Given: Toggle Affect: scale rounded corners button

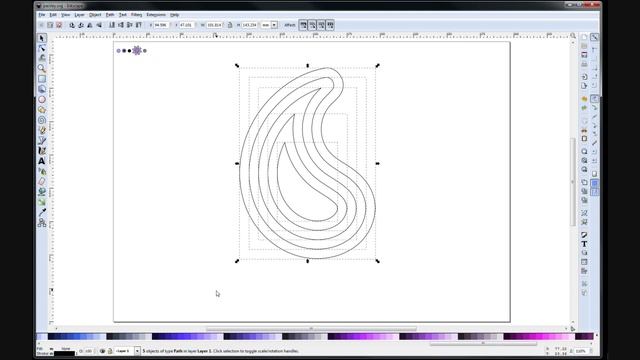Looking at the screenshot, I should (x=312, y=25).
